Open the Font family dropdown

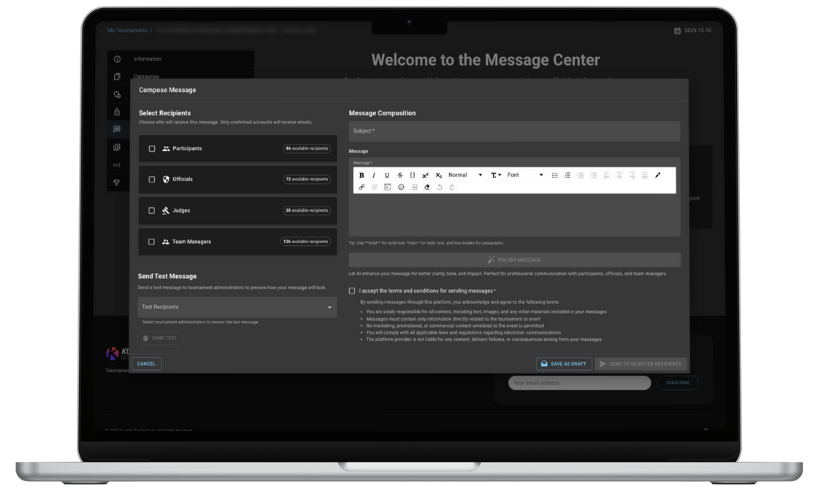coord(524,175)
